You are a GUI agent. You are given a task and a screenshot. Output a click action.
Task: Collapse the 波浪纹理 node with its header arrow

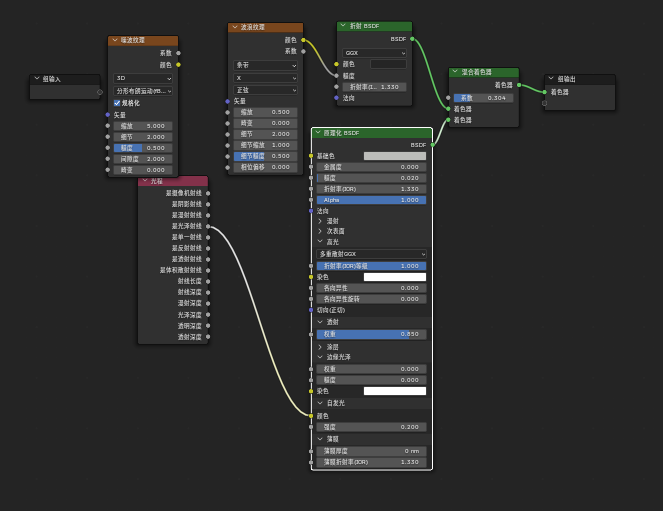[235, 27]
